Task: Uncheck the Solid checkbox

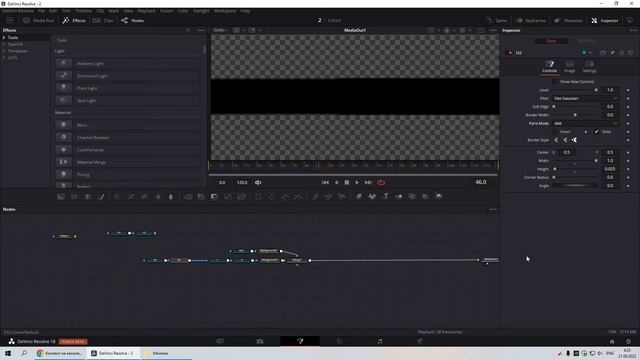Action: click(596, 131)
